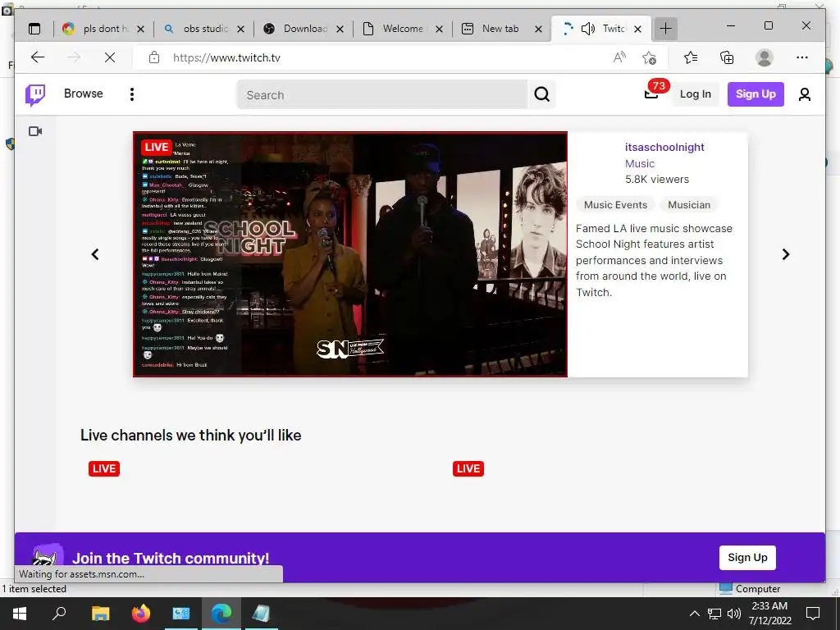Viewport: 840px width, 630px height.
Task: Click the Log In button
Action: (696, 94)
